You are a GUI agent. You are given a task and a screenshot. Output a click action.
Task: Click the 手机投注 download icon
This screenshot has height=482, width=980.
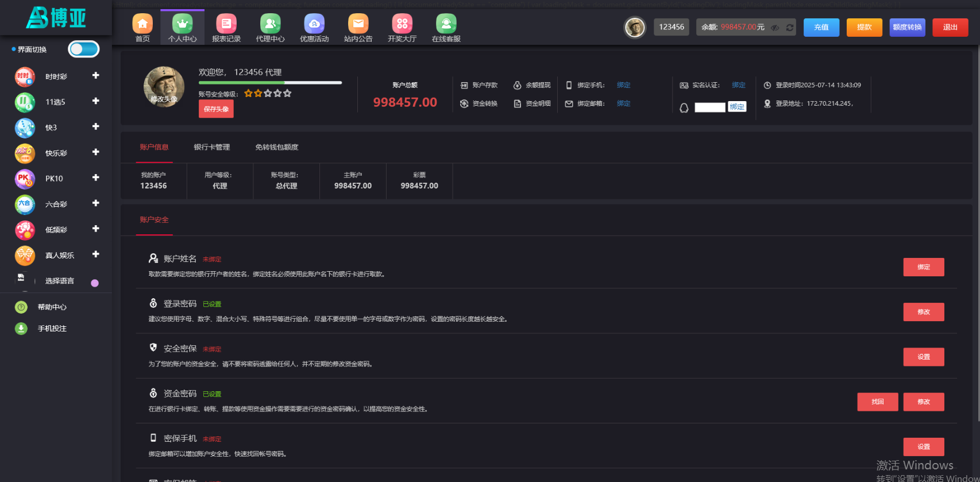[21, 329]
